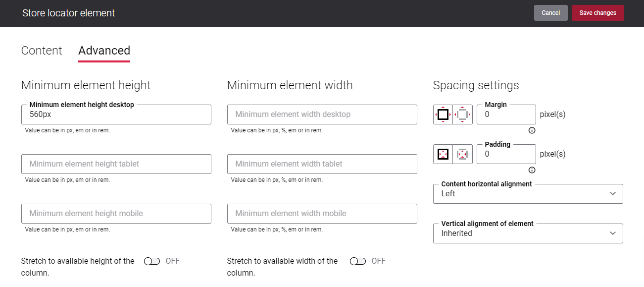The height and width of the screenshot is (287, 644).
Task: Click the Minimum element height tablet field
Action: click(x=116, y=164)
